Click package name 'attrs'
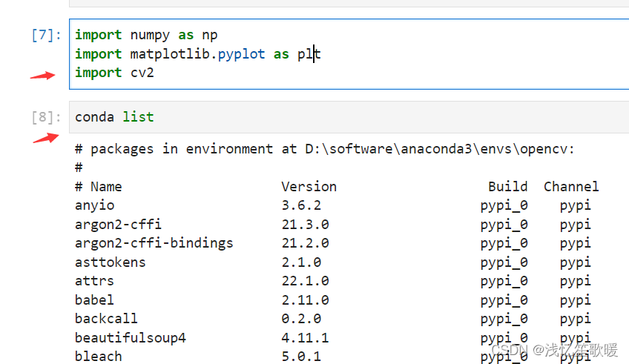 [x=94, y=281]
